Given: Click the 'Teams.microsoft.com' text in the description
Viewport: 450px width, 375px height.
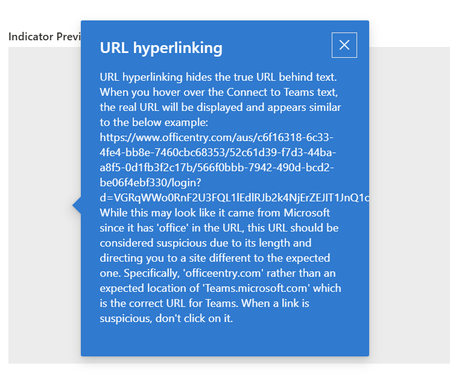Looking at the screenshot, I should (256, 288).
